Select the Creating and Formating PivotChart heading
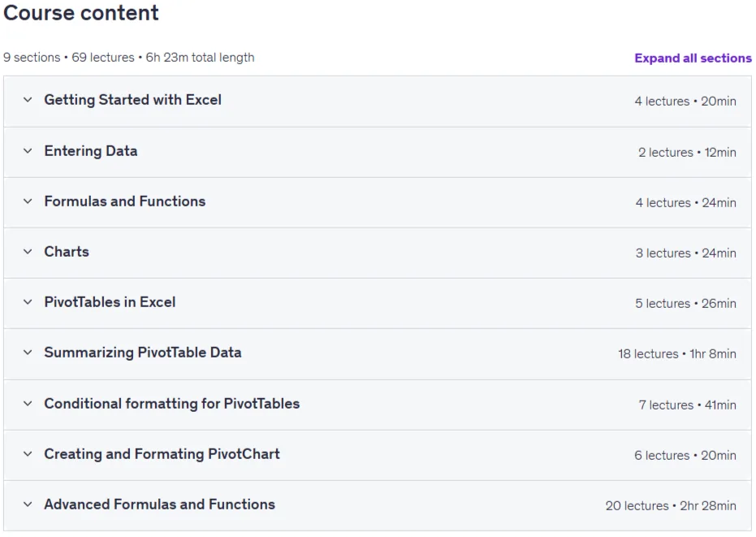756x537 pixels. (162, 454)
